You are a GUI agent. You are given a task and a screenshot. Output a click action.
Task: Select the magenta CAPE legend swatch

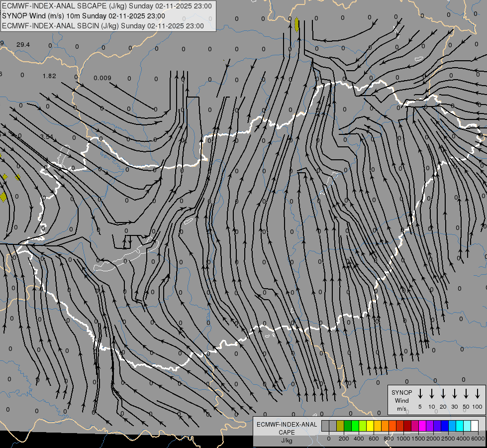point(423,426)
